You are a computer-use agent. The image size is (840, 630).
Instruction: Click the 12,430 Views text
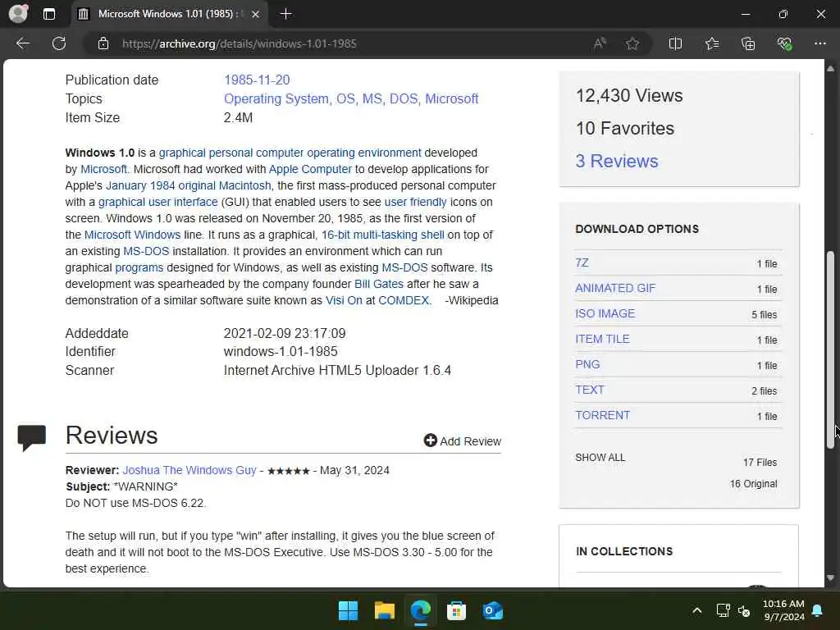[629, 95]
